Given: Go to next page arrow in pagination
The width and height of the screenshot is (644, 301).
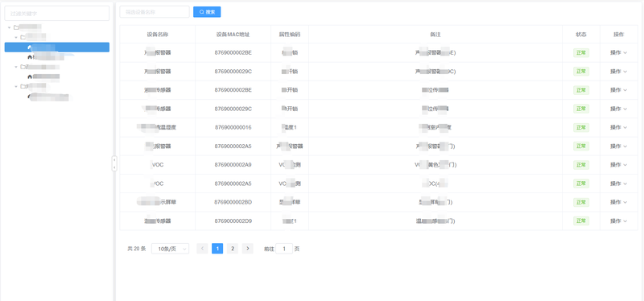Looking at the screenshot, I should pos(248,249).
